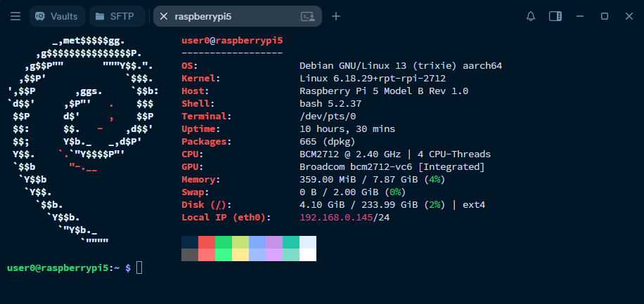Add a new tab with plus
644x304 pixels.
[x=336, y=16]
